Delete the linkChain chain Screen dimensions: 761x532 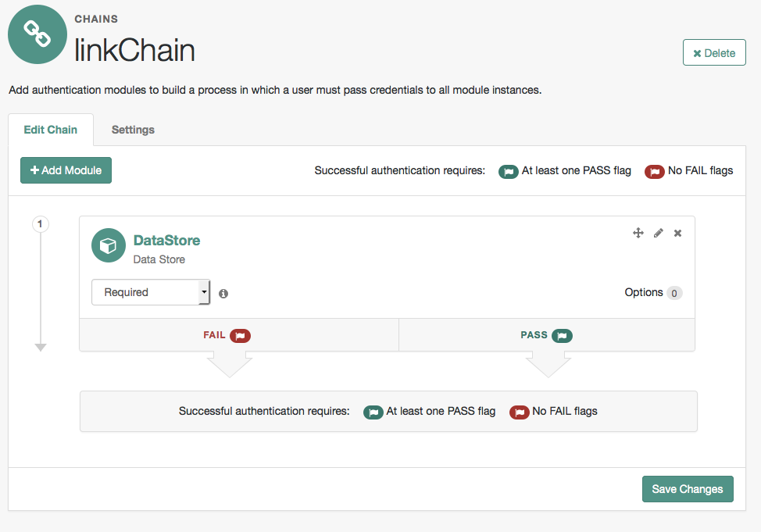714,53
